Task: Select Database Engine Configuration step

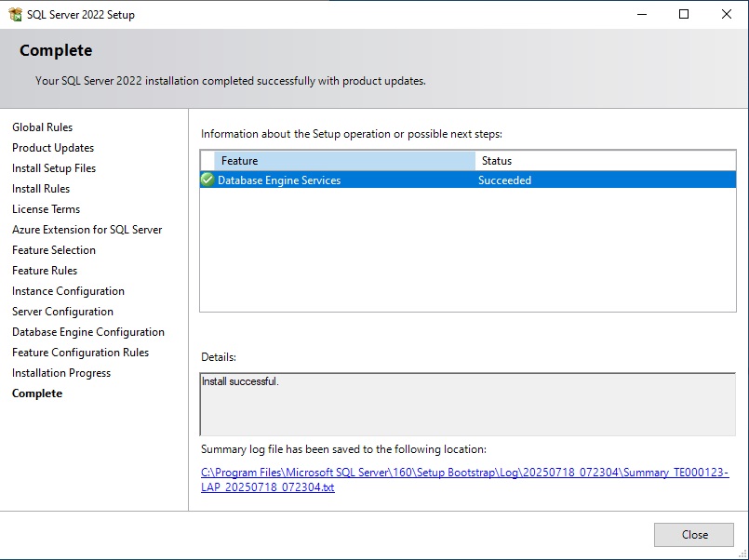Action: pos(88,332)
